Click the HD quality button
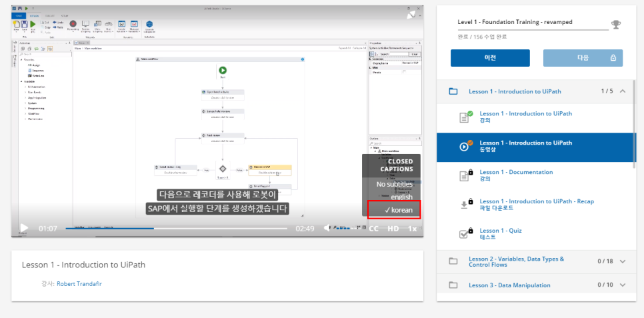The height and width of the screenshot is (318, 644). coord(393,229)
